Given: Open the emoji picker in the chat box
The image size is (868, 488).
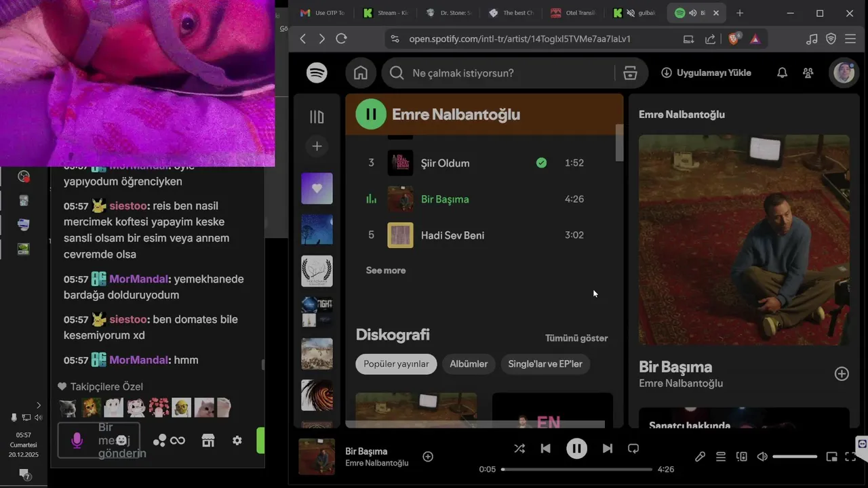Looking at the screenshot, I should click(122, 441).
